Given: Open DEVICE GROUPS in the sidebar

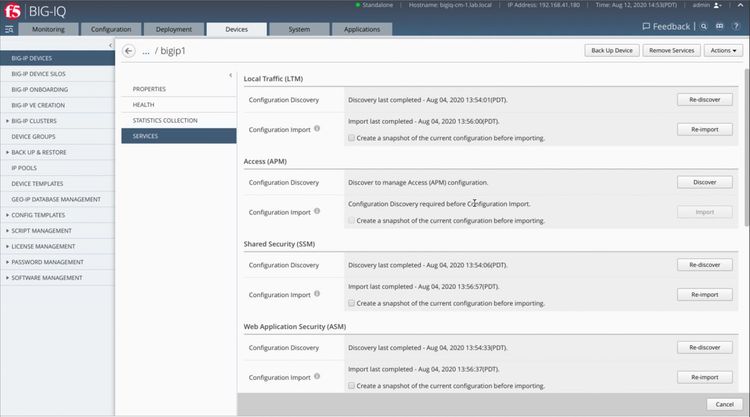Looking at the screenshot, I should (57, 137).
